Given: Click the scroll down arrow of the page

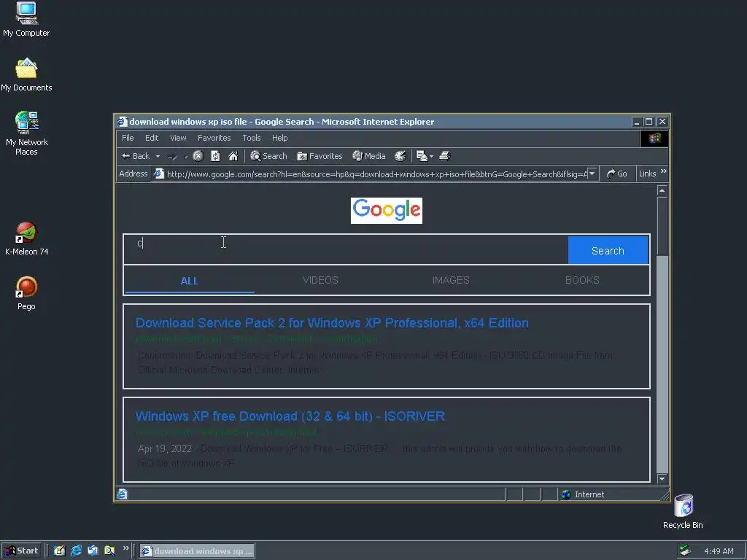Looking at the screenshot, I should 662,478.
